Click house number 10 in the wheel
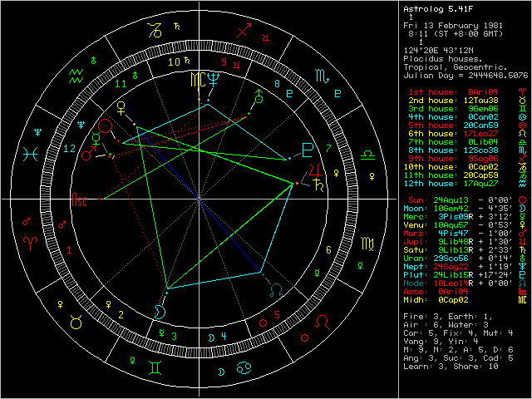 [x=174, y=62]
